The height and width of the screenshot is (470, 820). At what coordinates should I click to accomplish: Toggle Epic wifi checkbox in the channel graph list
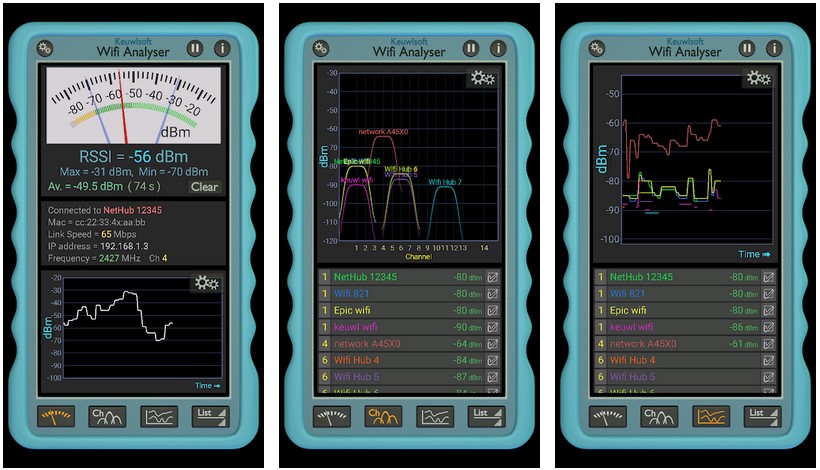click(x=493, y=311)
